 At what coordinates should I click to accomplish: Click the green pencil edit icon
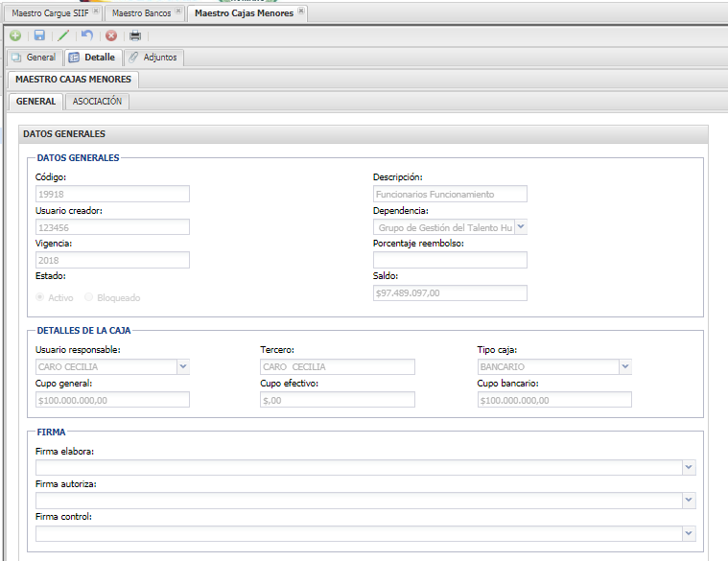63,35
